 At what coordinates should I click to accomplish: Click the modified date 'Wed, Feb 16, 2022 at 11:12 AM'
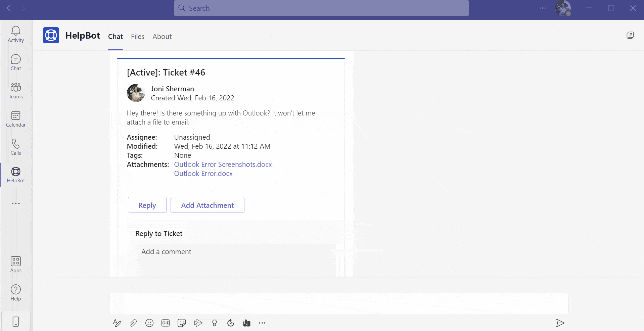(222, 146)
